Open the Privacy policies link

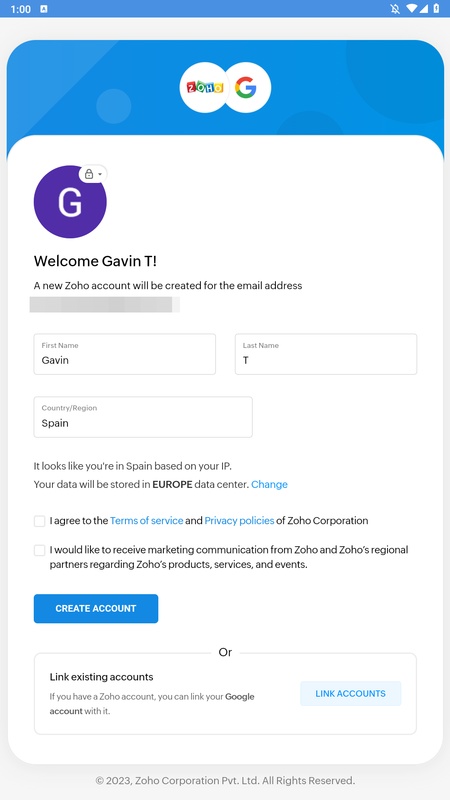[x=239, y=521]
